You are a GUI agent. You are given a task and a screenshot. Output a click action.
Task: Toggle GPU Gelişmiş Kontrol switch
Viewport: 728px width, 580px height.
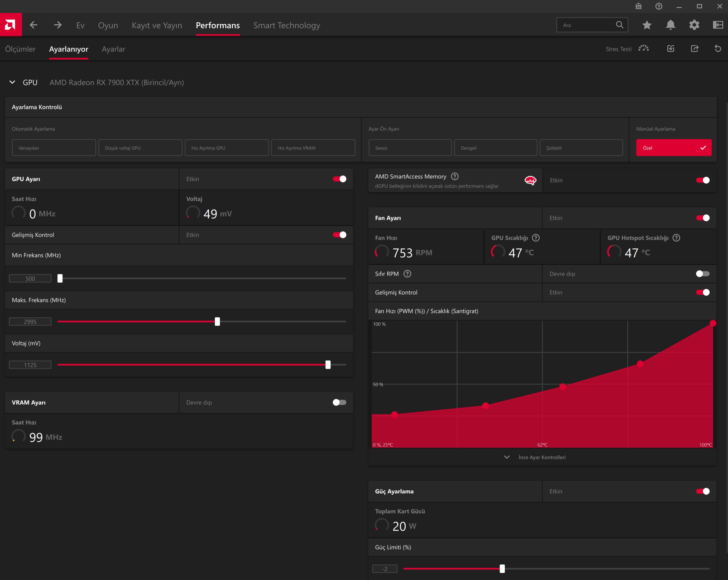pos(339,235)
